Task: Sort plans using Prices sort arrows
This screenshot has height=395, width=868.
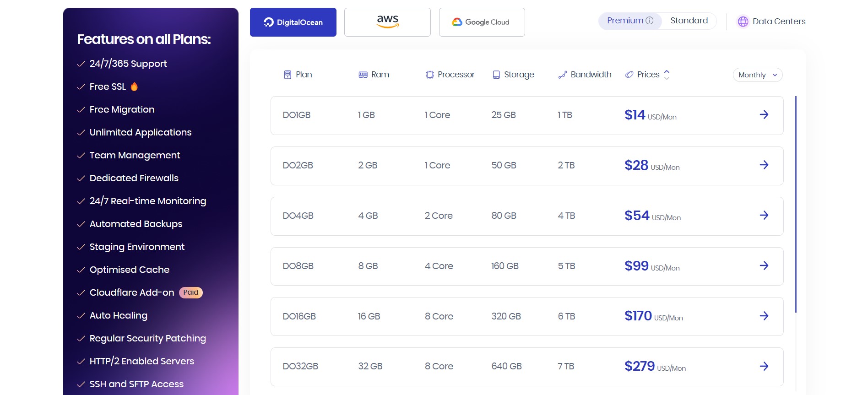Action: click(667, 75)
